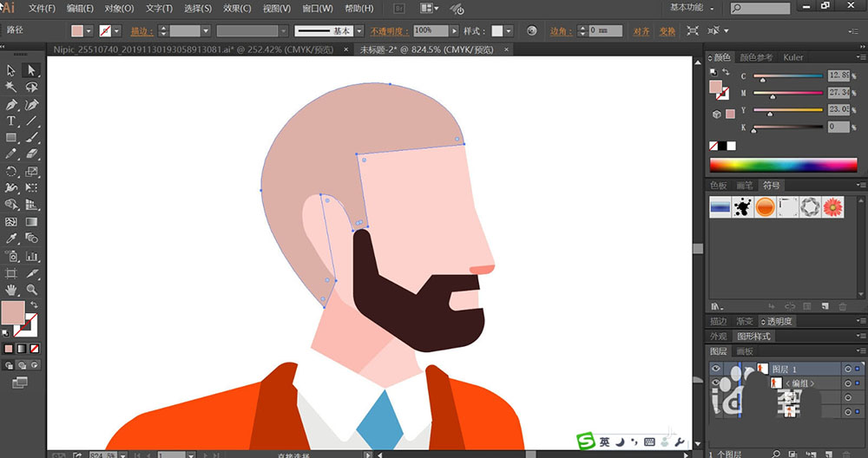Click the 边角 value input field
Image resolution: width=868 pixels, height=458 pixels.
coord(605,31)
